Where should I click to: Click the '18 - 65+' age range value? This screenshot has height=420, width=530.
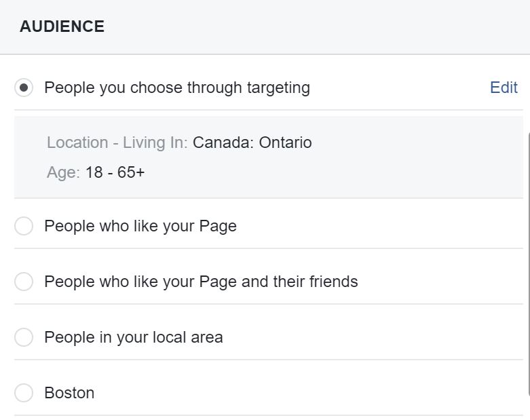[x=115, y=172]
